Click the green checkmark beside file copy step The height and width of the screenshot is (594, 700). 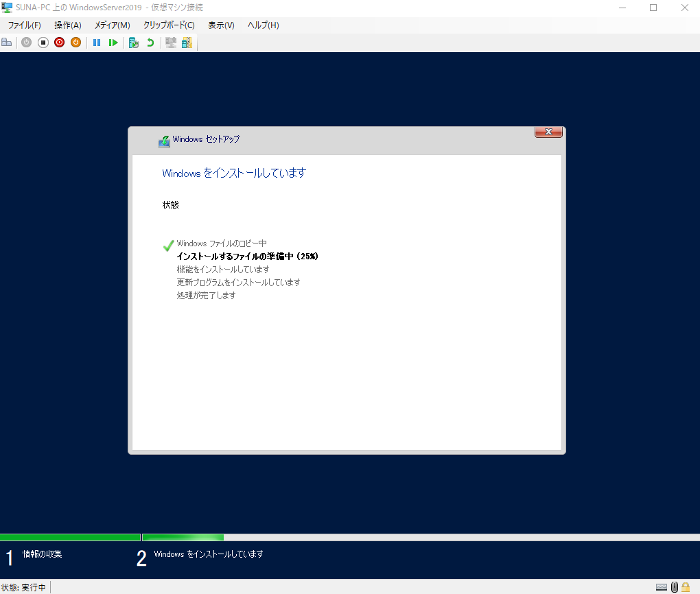pos(168,245)
